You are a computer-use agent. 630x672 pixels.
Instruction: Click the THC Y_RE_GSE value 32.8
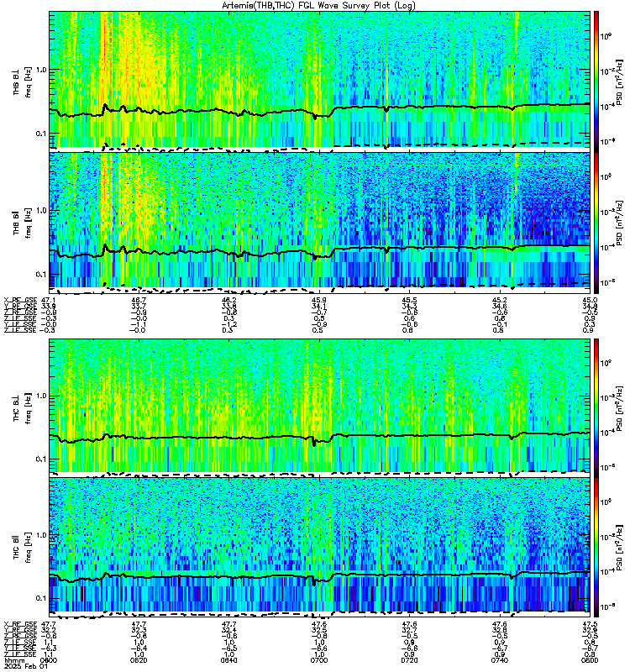pos(500,630)
